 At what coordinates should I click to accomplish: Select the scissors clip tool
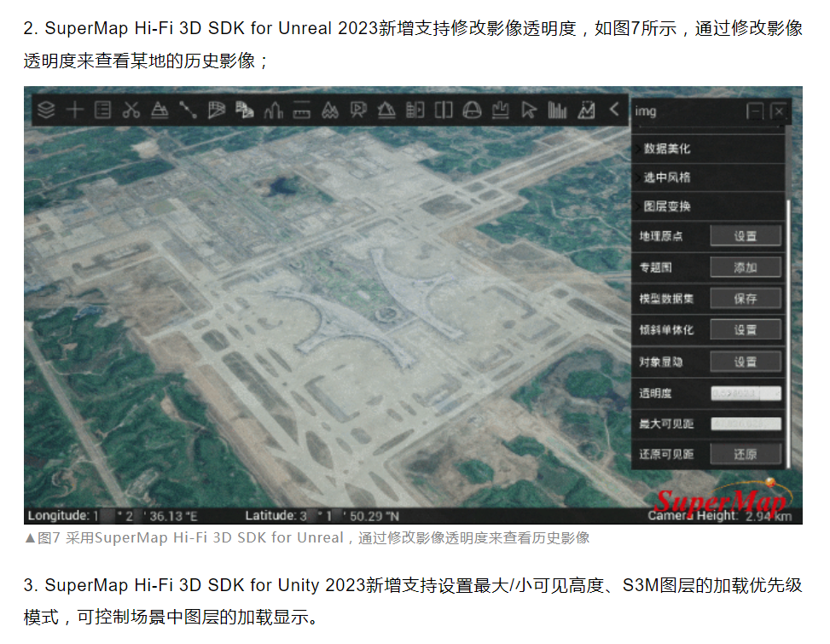click(131, 110)
